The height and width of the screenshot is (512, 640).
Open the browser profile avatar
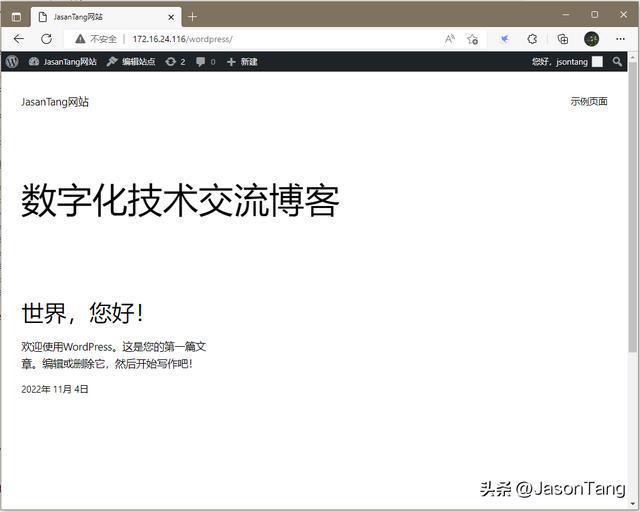(x=592, y=39)
